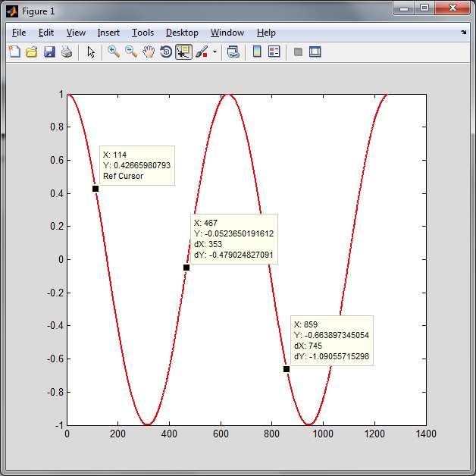Screen dimensions: 476x476
Task: Click the Link Plot icon
Action: [x=233, y=52]
